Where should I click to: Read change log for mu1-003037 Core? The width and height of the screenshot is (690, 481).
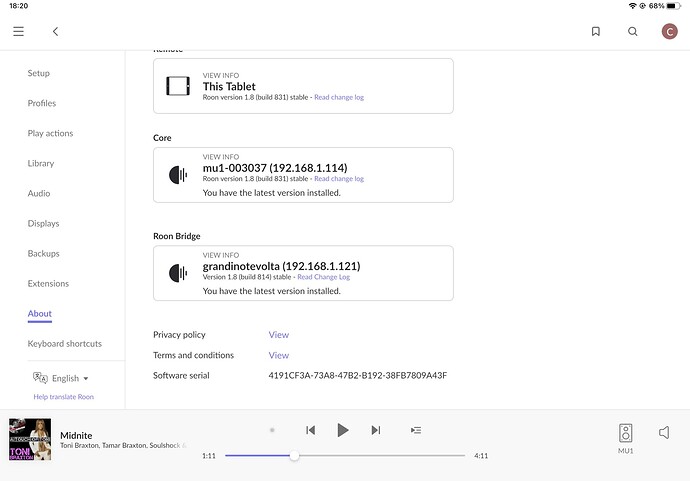pyautogui.click(x=339, y=179)
